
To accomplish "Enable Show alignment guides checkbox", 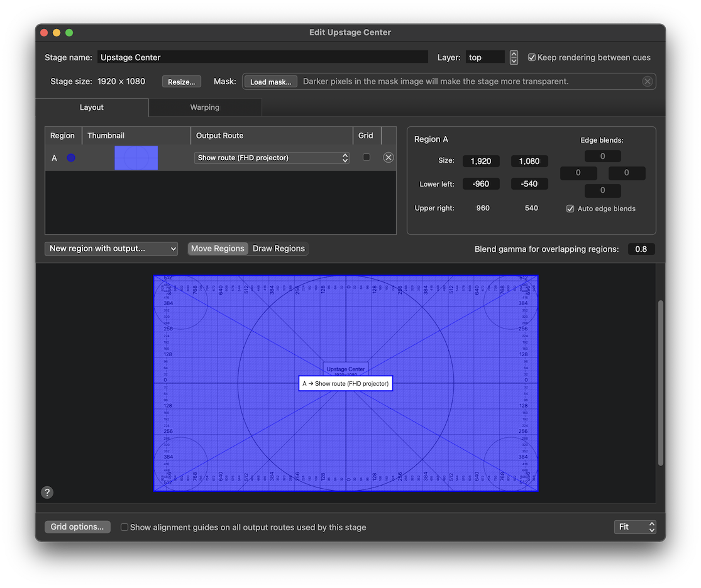I will tap(124, 527).
